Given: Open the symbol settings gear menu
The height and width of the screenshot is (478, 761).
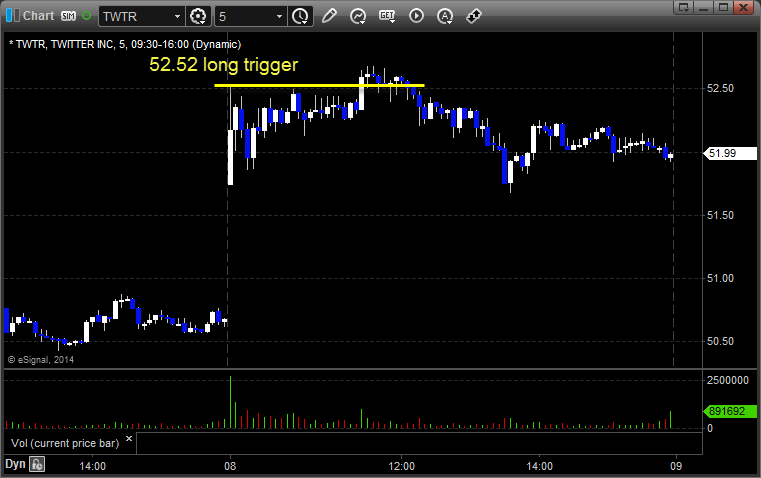Looking at the screenshot, I should click(198, 16).
